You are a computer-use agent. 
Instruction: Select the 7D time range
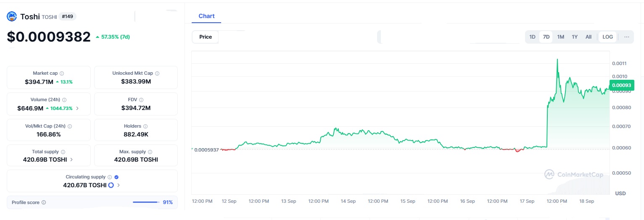coord(546,37)
